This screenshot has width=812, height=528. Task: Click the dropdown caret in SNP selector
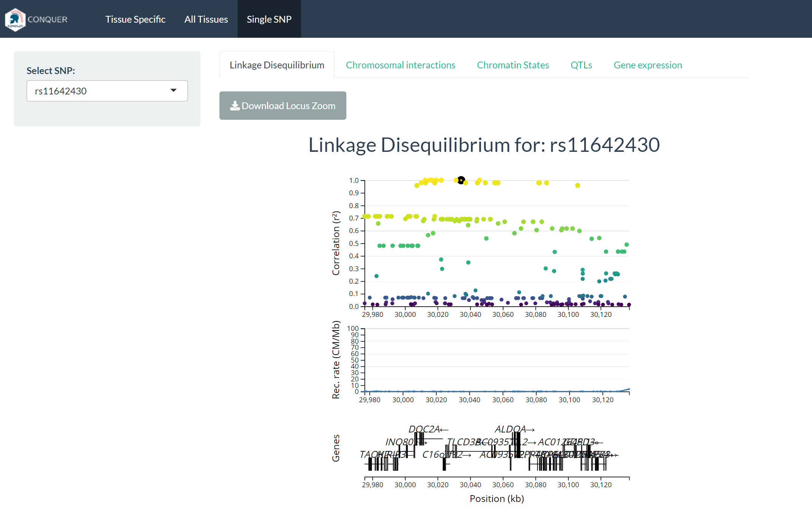[x=173, y=90]
